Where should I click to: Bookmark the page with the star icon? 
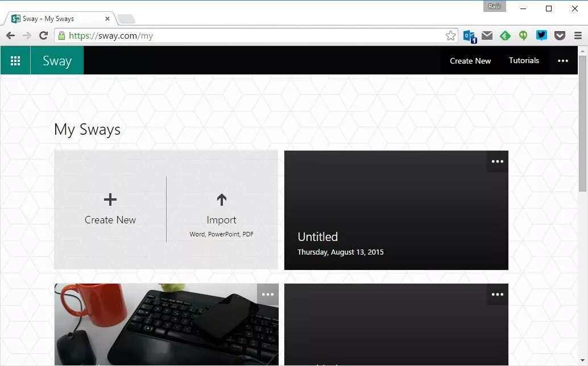tap(450, 36)
